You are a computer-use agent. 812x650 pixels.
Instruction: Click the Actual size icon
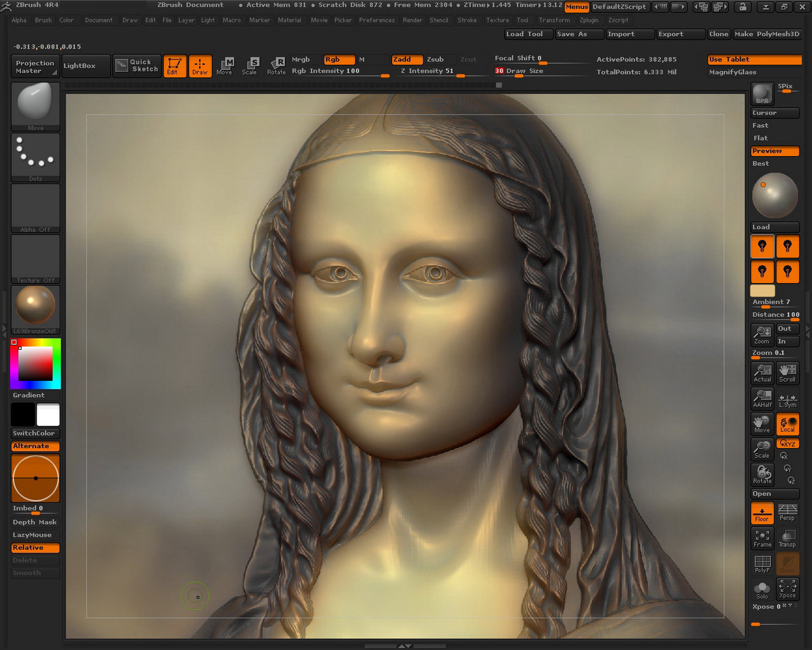[x=762, y=373]
